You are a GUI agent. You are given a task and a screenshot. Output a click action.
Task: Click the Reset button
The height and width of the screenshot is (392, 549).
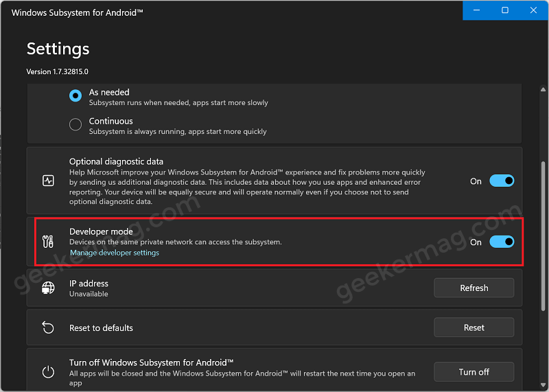click(x=474, y=327)
